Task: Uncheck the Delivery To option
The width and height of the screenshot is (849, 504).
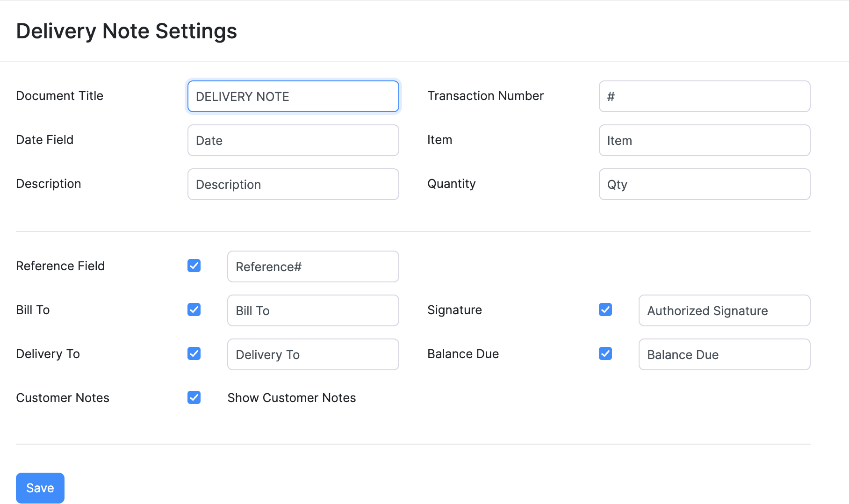Action: [x=194, y=353]
